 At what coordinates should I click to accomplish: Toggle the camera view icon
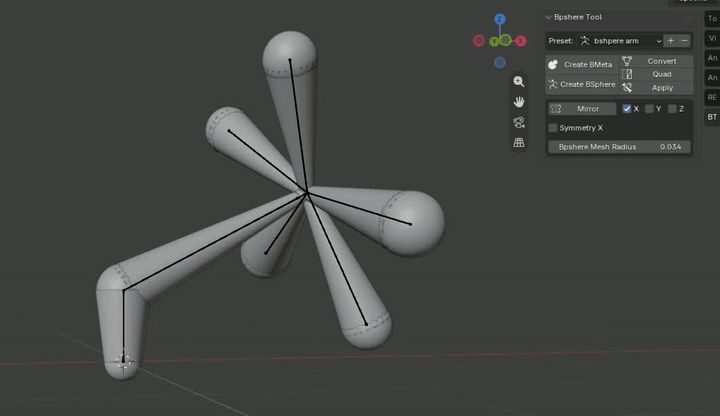tap(519, 122)
